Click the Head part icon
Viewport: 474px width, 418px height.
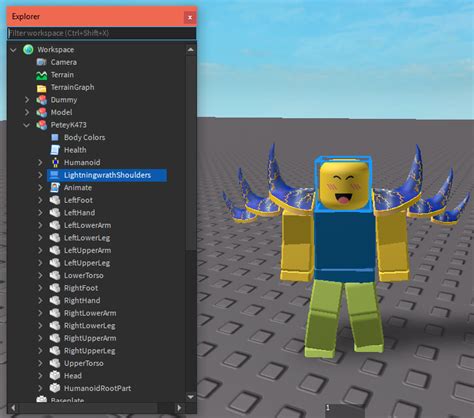coord(55,376)
